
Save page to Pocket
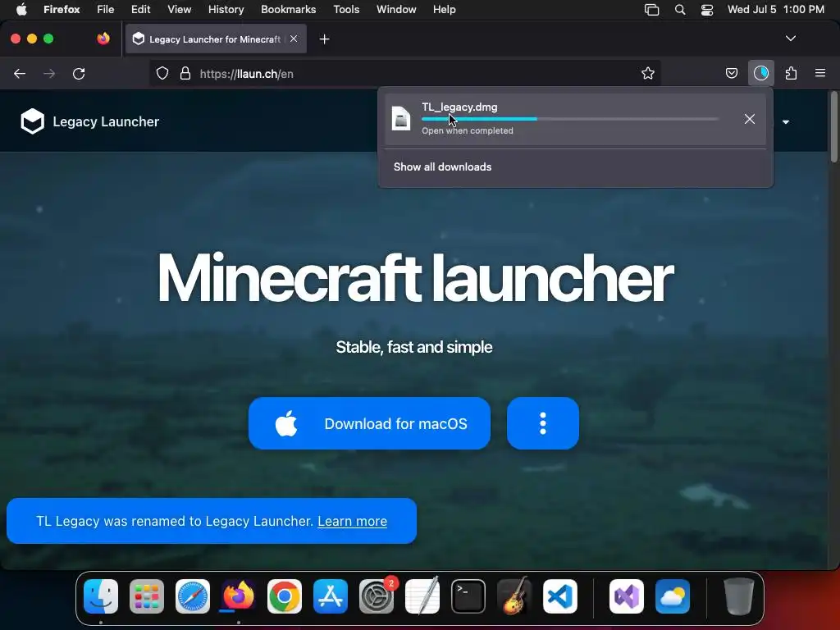pos(731,73)
